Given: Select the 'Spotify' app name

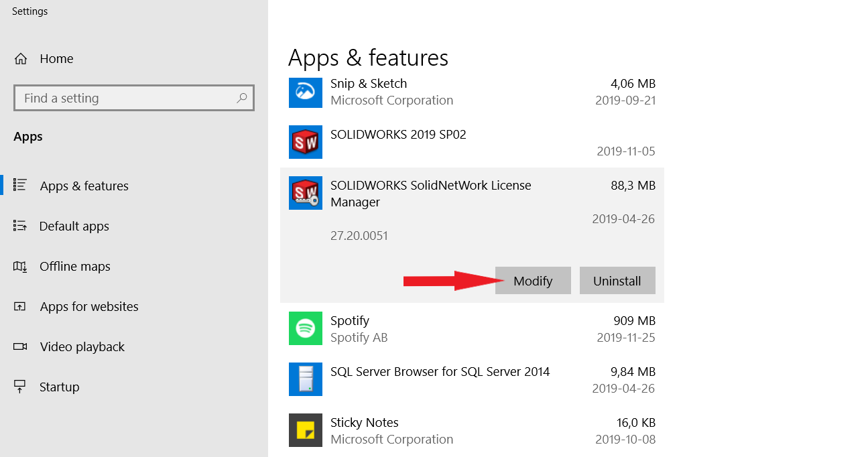Looking at the screenshot, I should (350, 320).
